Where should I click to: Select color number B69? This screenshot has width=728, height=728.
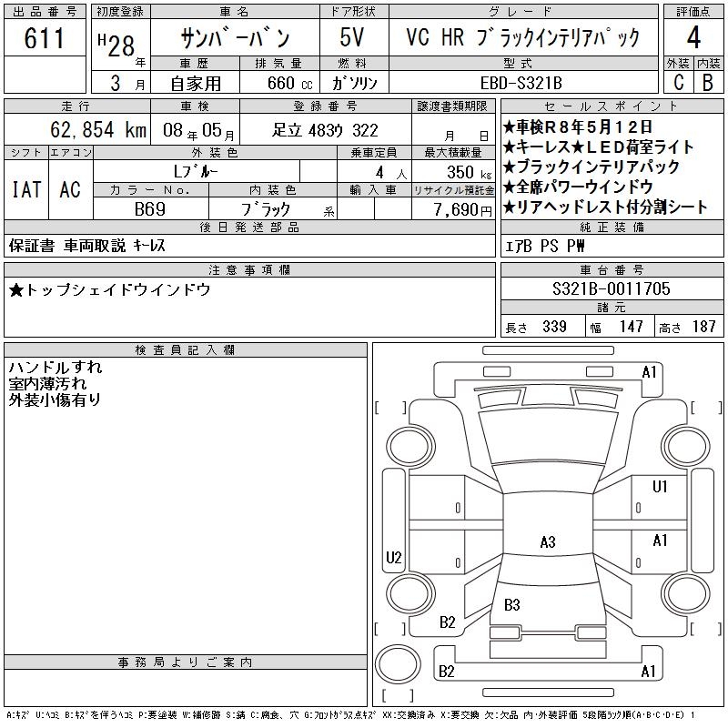(x=149, y=209)
